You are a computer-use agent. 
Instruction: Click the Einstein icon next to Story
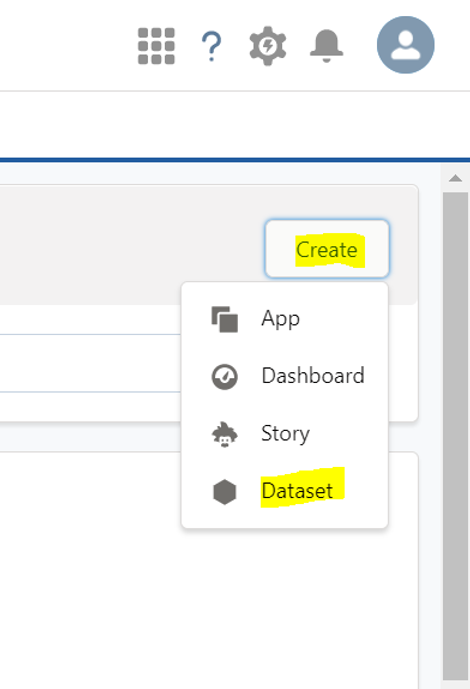(x=224, y=434)
